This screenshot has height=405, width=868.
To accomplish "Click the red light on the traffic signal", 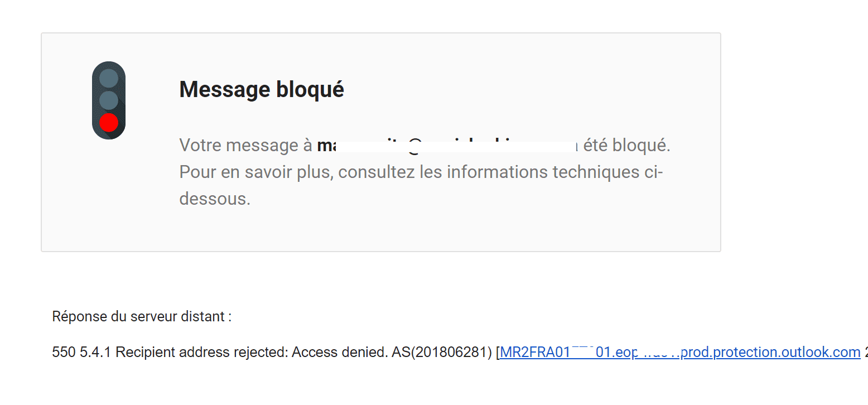I will (x=109, y=122).
